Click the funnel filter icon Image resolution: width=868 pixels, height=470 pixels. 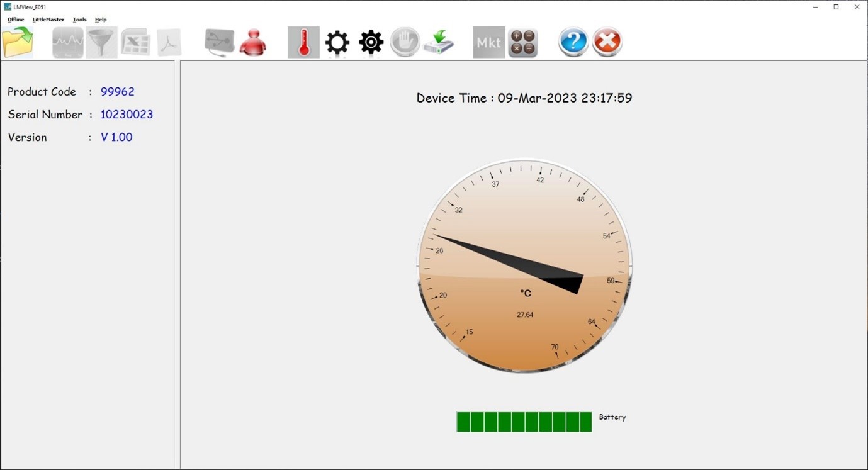point(101,42)
